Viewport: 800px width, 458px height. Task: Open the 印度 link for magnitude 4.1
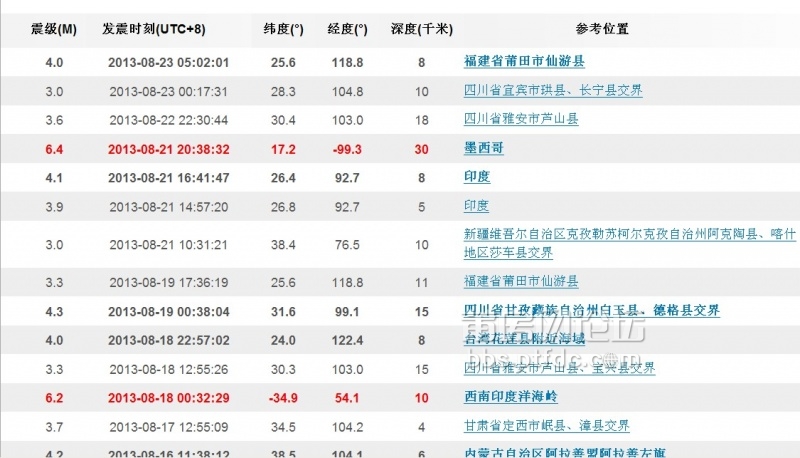click(477, 177)
